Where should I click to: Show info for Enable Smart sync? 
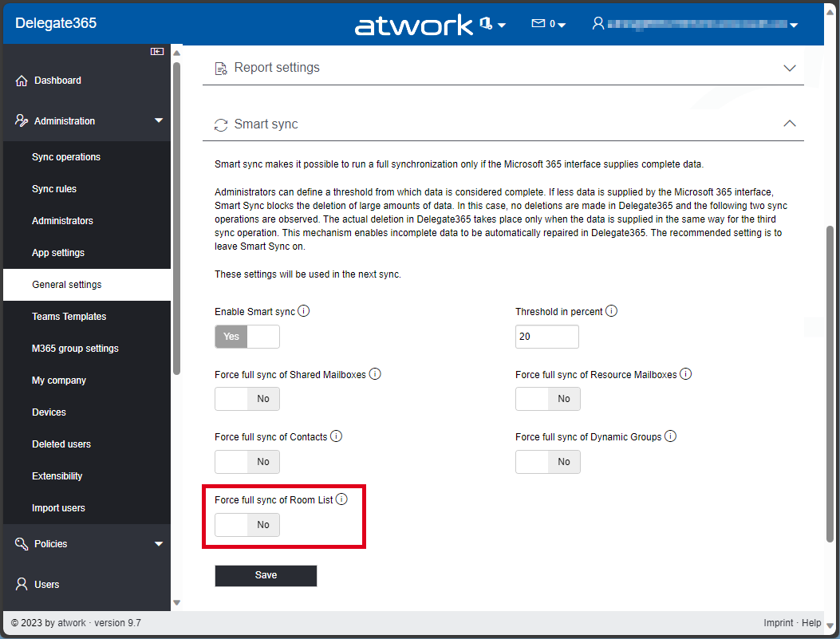pyautogui.click(x=304, y=310)
